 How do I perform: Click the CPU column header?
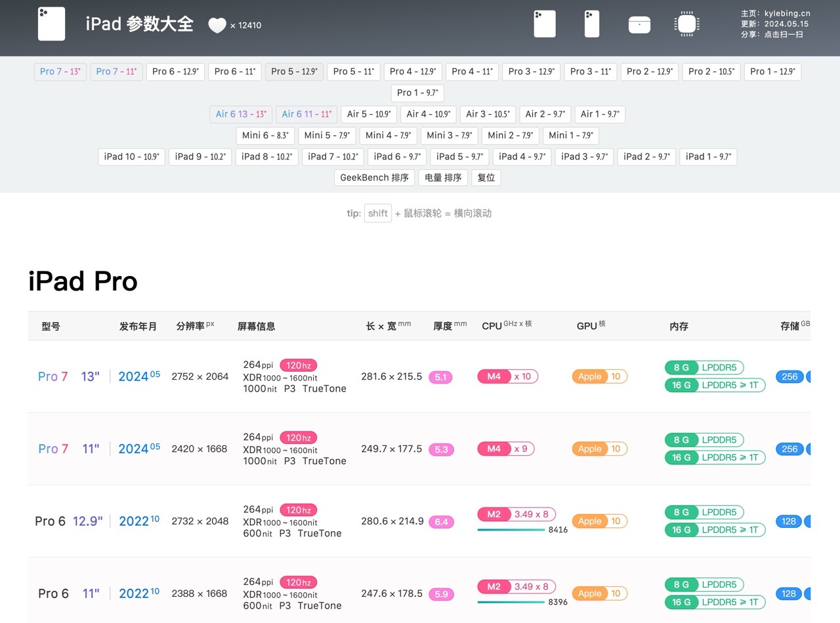click(507, 325)
